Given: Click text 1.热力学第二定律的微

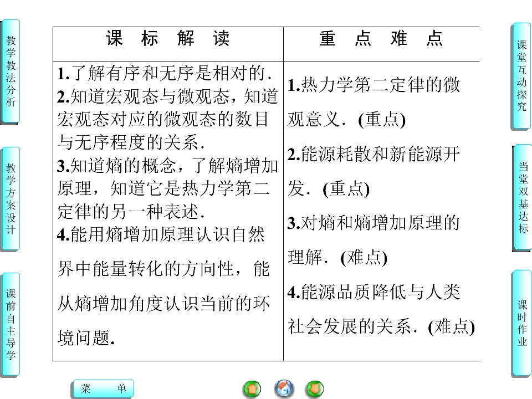Looking at the screenshot, I should (374, 84).
